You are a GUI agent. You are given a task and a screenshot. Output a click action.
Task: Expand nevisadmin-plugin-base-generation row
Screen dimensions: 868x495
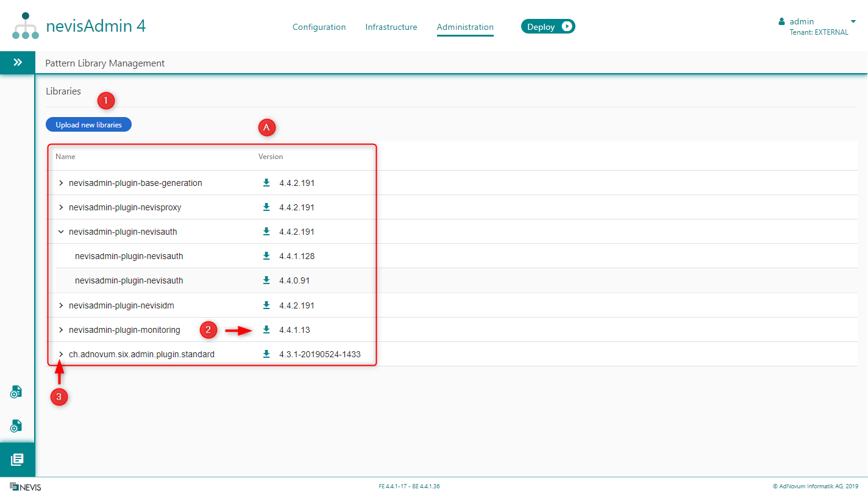pos(61,183)
